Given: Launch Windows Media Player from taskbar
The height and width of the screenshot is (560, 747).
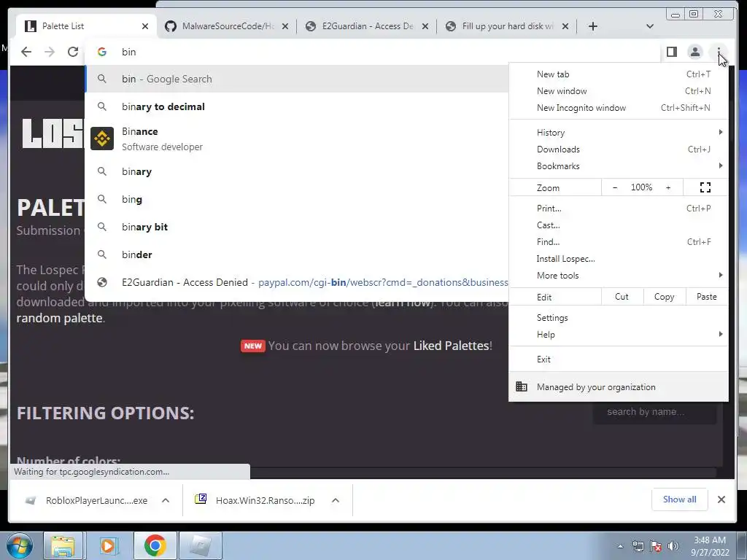Looking at the screenshot, I should click(108, 545).
